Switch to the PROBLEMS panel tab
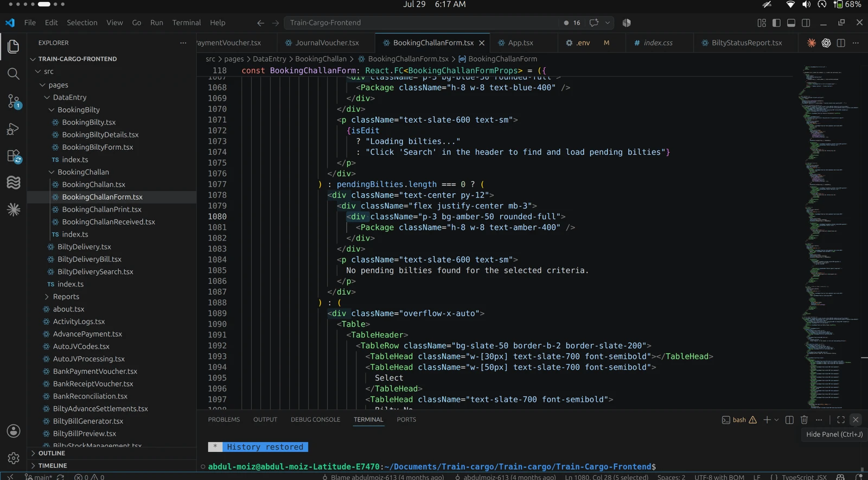Image resolution: width=868 pixels, height=480 pixels. click(x=224, y=420)
